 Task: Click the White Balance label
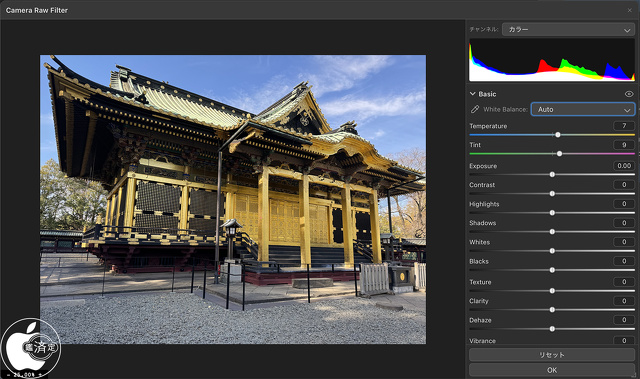coord(505,109)
